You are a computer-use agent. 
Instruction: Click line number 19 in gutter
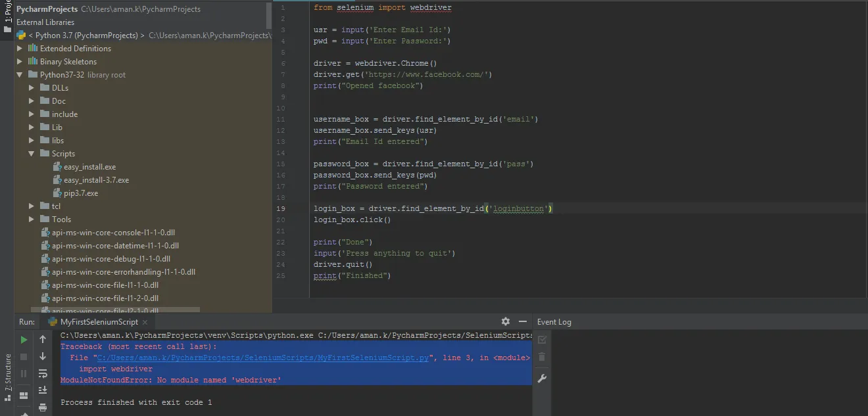281,209
